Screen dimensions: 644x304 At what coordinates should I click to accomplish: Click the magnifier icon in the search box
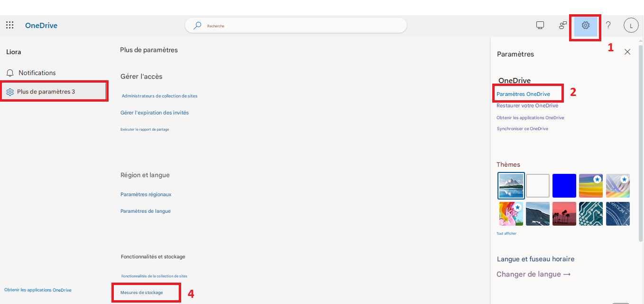click(x=198, y=26)
